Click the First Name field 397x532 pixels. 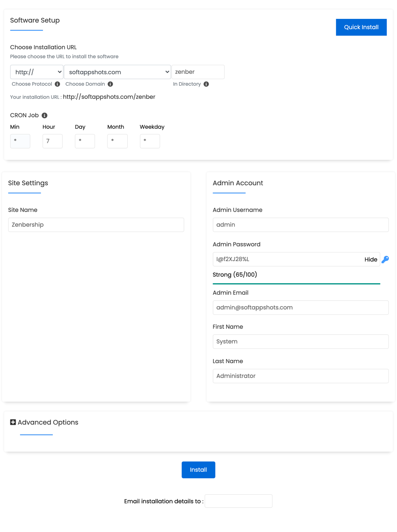click(x=301, y=342)
